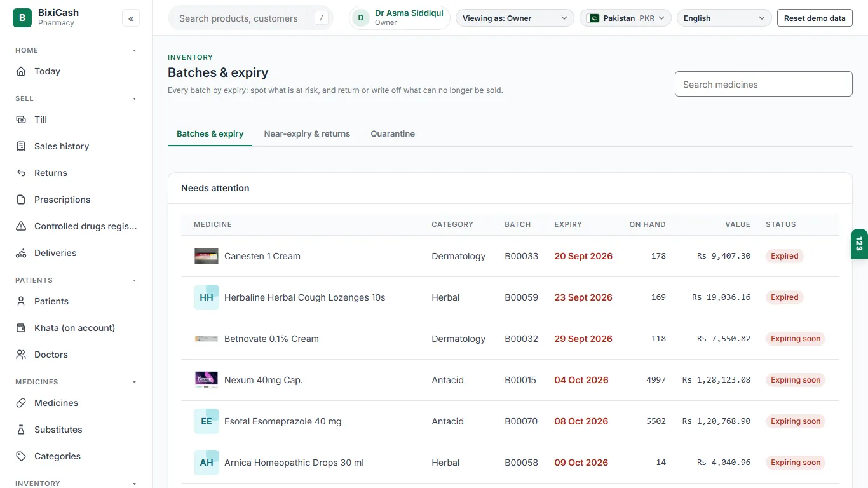Screen dimensions: 868x488
Task: Select the Substitutes flask icon
Action: (21, 430)
